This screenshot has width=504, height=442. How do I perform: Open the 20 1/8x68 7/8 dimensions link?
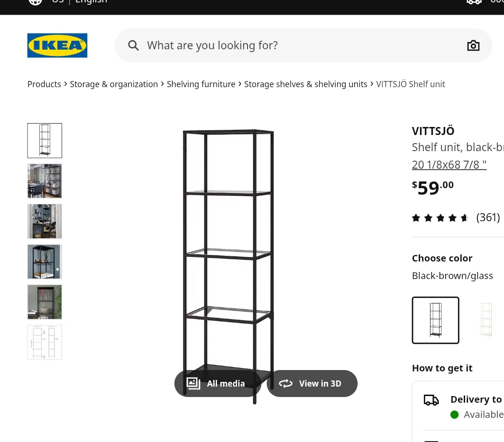click(449, 164)
